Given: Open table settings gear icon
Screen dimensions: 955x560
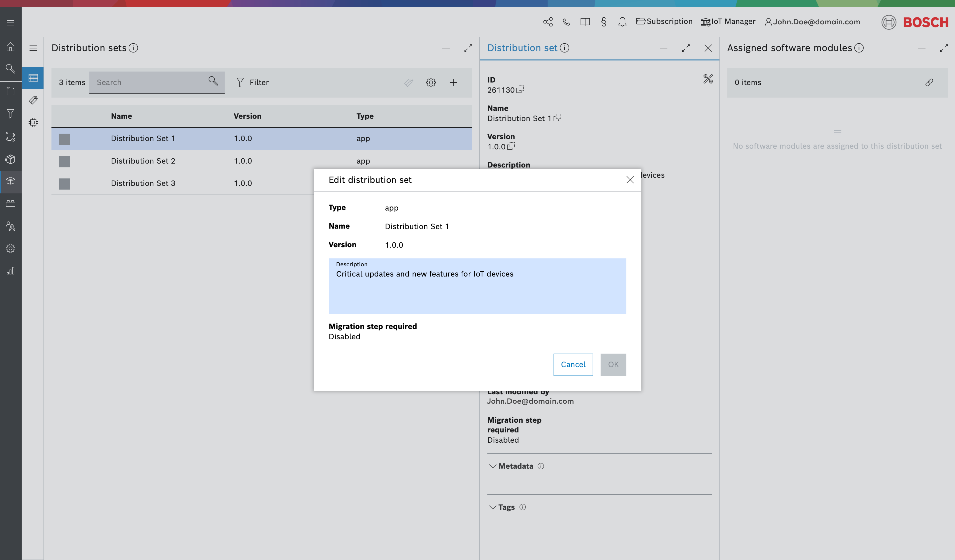Looking at the screenshot, I should tap(431, 83).
